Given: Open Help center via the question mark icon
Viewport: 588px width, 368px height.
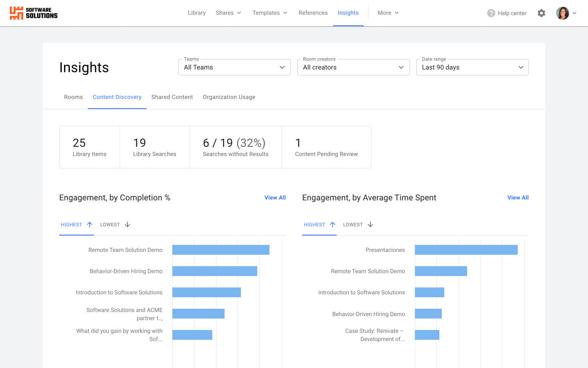Looking at the screenshot, I should click(491, 13).
